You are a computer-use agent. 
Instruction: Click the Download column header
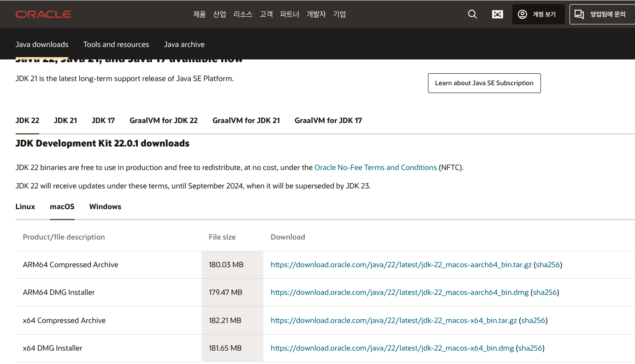click(x=288, y=237)
